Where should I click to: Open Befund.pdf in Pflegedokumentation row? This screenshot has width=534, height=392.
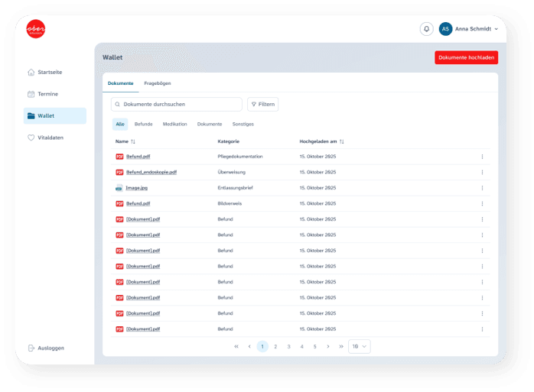point(138,157)
